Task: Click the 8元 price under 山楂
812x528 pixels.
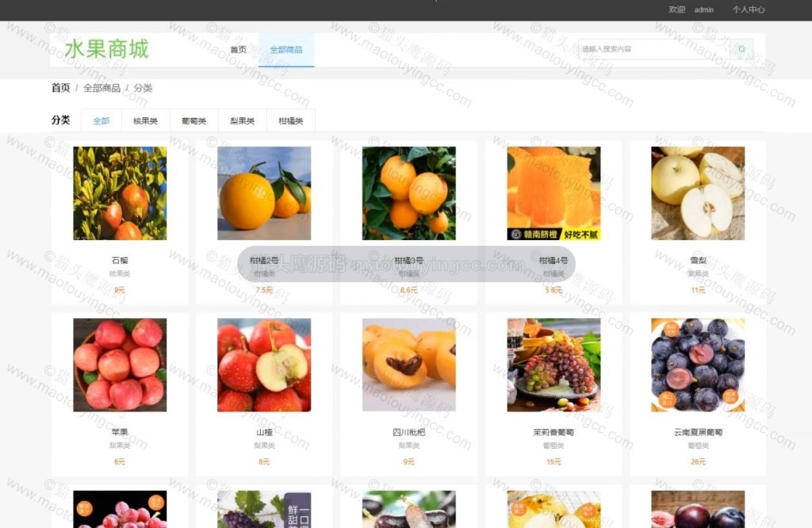Action: click(264, 461)
